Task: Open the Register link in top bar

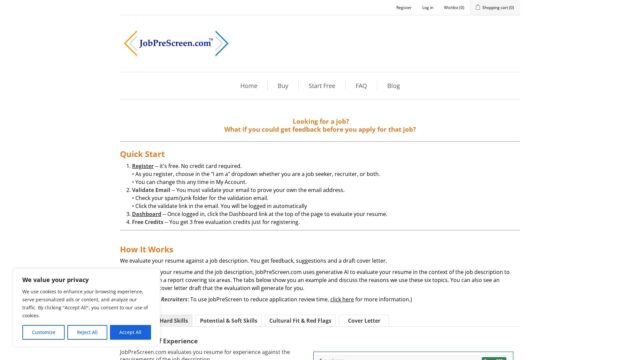Action: click(403, 8)
